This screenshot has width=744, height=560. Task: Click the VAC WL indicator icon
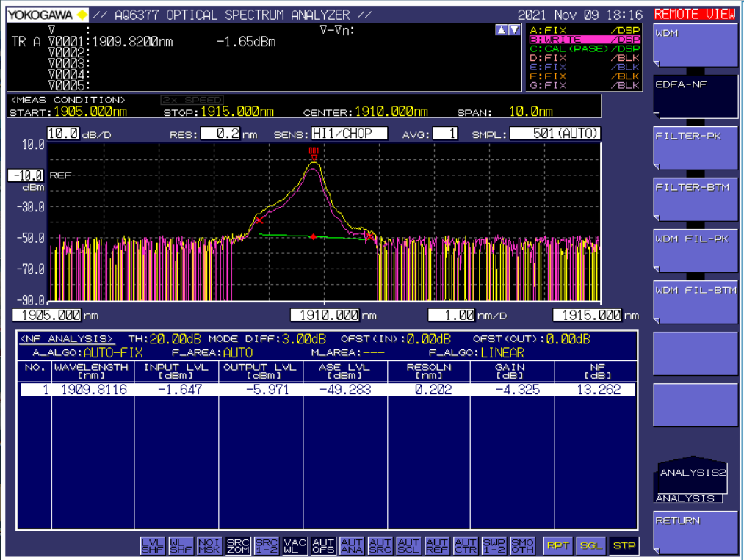(x=295, y=545)
